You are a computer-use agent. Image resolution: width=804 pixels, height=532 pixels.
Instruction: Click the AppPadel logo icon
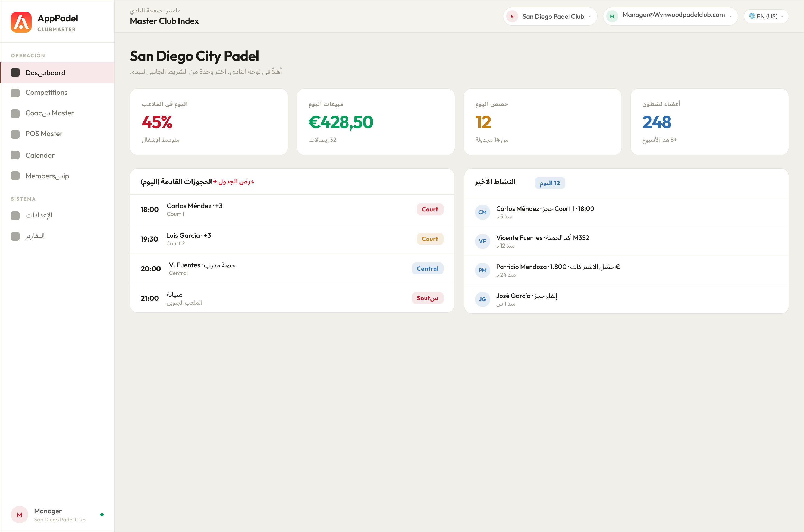click(x=21, y=22)
